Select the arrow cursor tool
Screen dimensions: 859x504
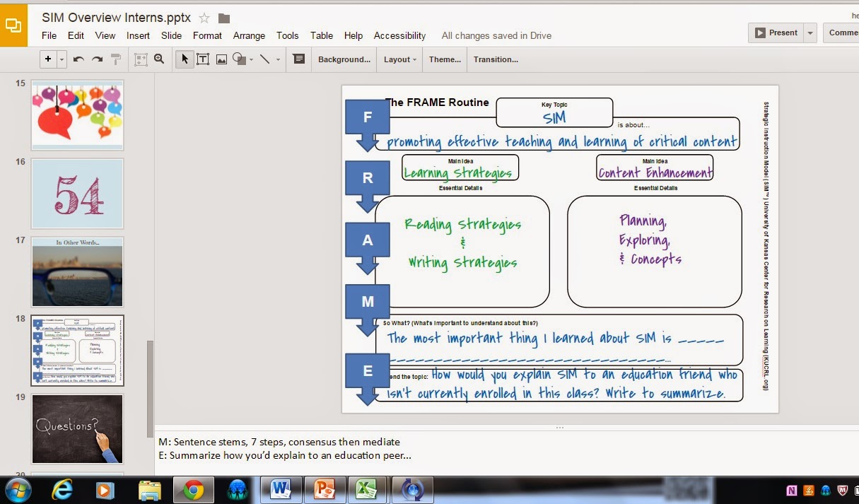tap(185, 59)
